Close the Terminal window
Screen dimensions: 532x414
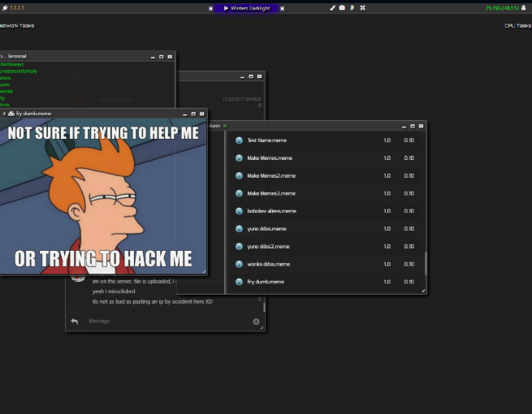[x=170, y=57]
